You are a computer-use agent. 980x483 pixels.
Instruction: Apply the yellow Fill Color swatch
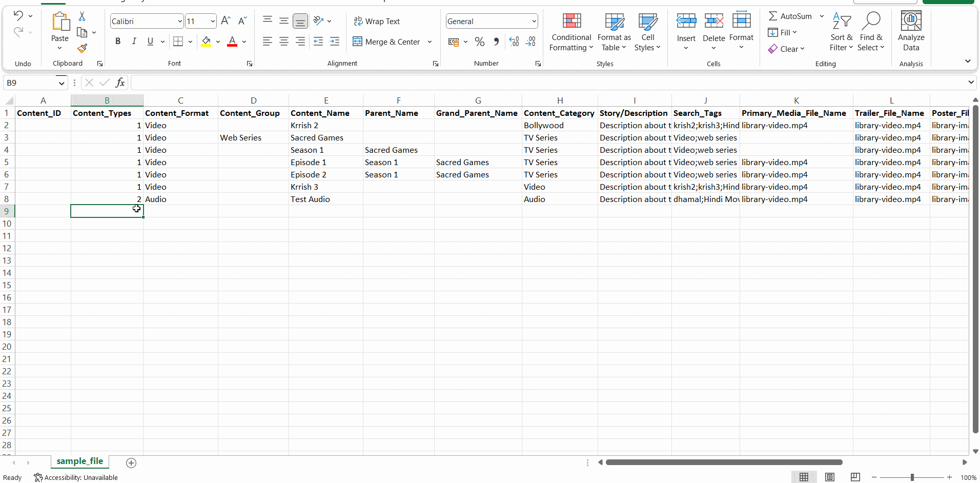pos(206,42)
